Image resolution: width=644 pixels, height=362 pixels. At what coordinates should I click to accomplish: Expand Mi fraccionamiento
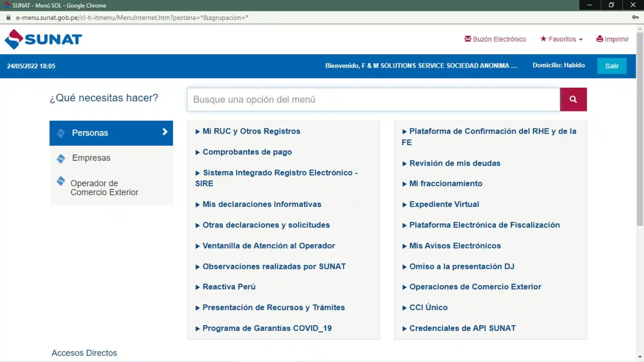pyautogui.click(x=442, y=183)
